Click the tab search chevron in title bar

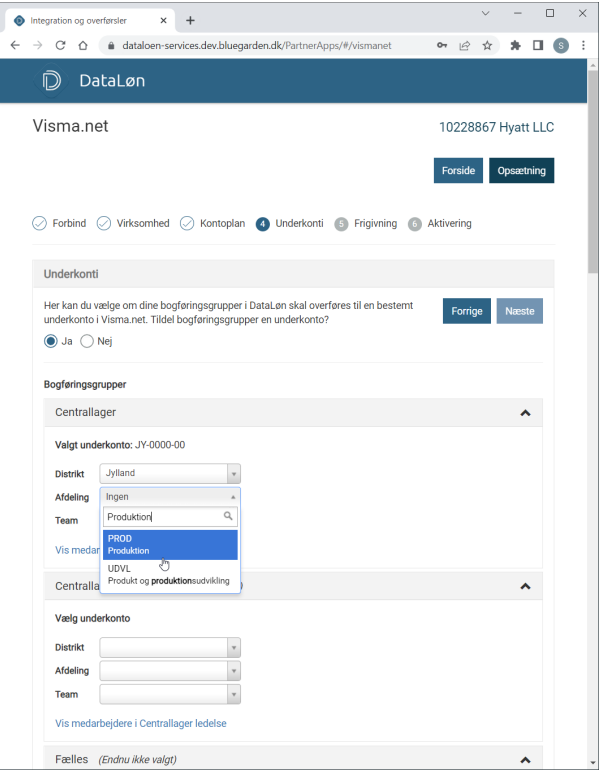point(485,13)
